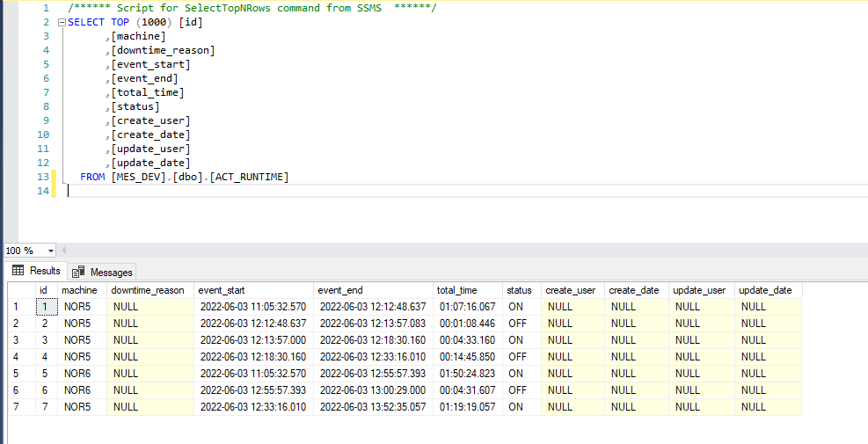Click id cell 1 in results
The height and width of the screenshot is (444, 868).
(47, 307)
